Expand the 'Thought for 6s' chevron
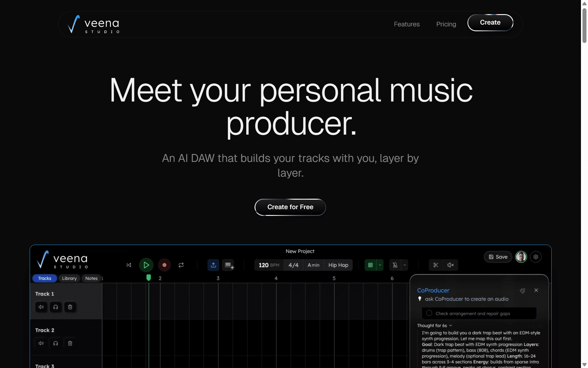588x368 pixels. click(x=450, y=326)
